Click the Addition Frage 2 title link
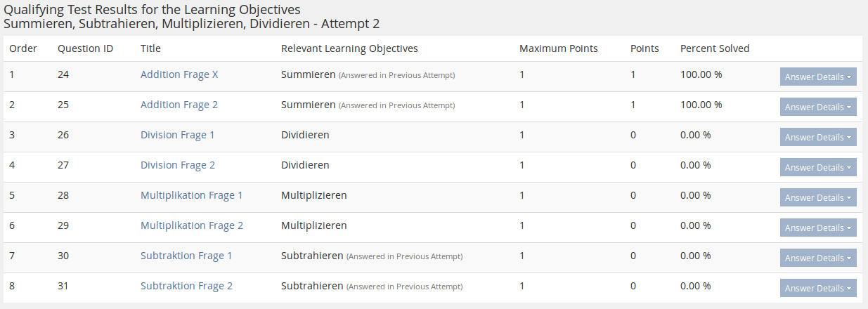The height and width of the screenshot is (309, 868). pos(179,105)
